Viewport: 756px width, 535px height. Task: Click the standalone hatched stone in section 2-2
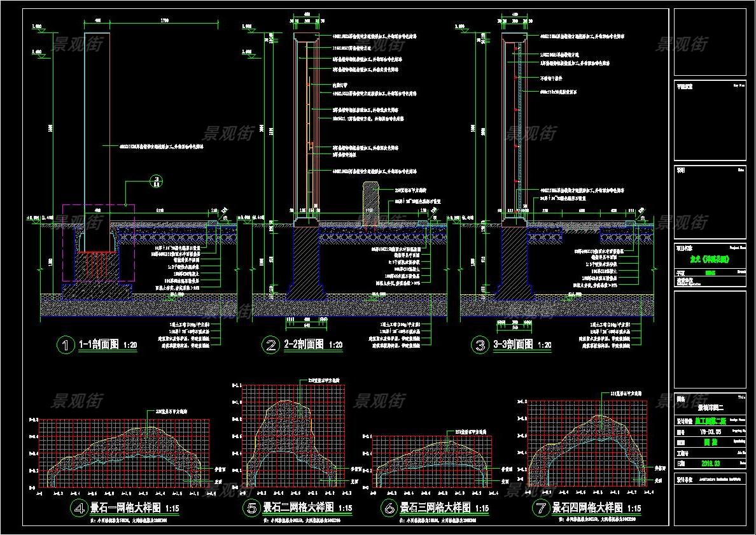370,204
